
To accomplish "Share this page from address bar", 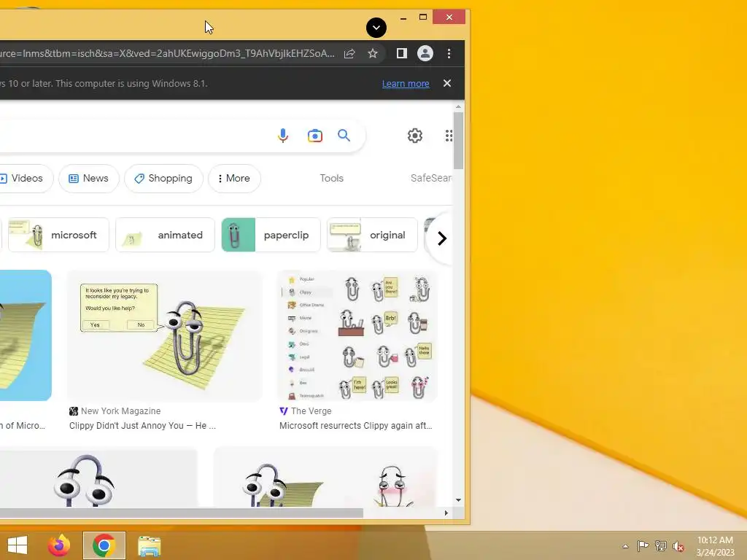I will (349, 53).
